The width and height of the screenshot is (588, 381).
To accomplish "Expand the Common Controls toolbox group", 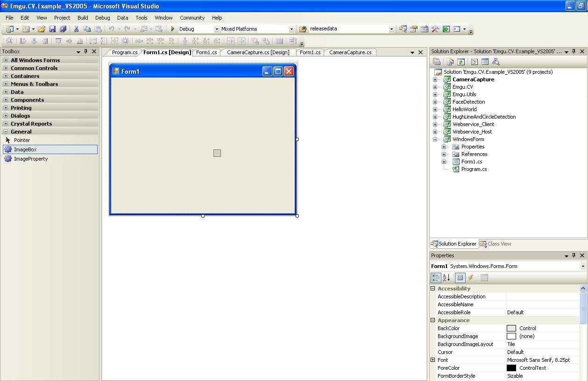I will point(6,68).
